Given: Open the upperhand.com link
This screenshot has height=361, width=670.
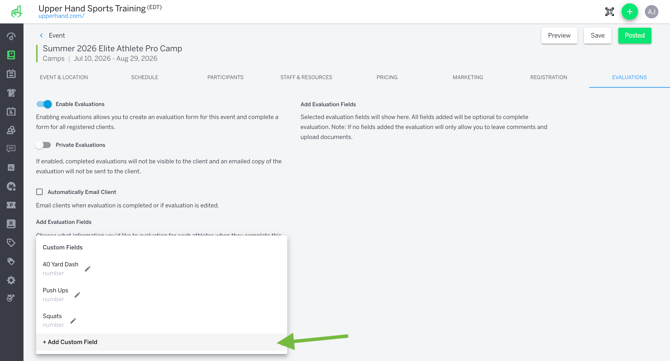Looking at the screenshot, I should click(x=62, y=16).
